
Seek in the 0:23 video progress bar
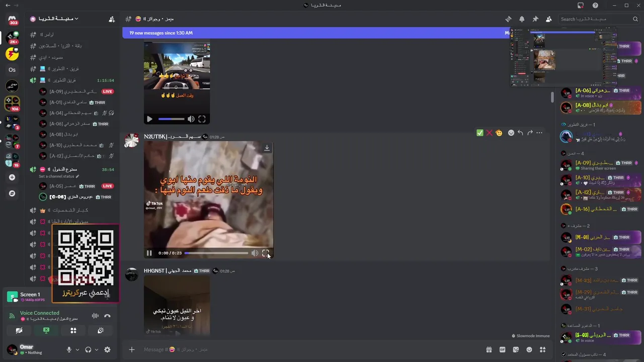point(216,253)
